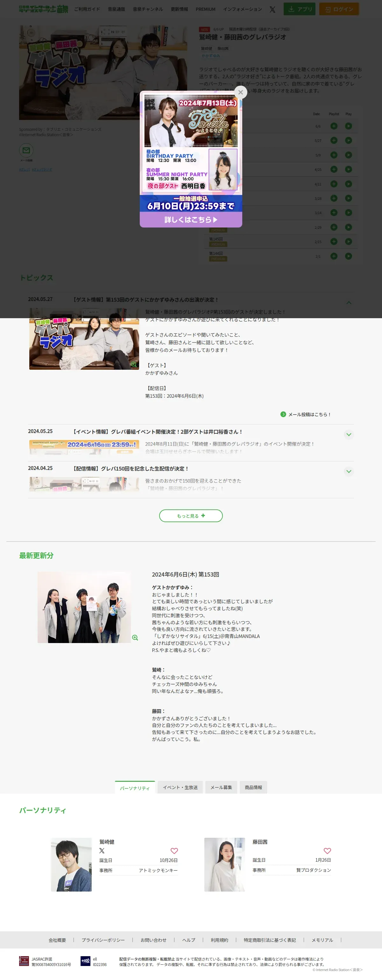
Task: Expand the 2024.05.25 event info topic
Action: tap(349, 434)
